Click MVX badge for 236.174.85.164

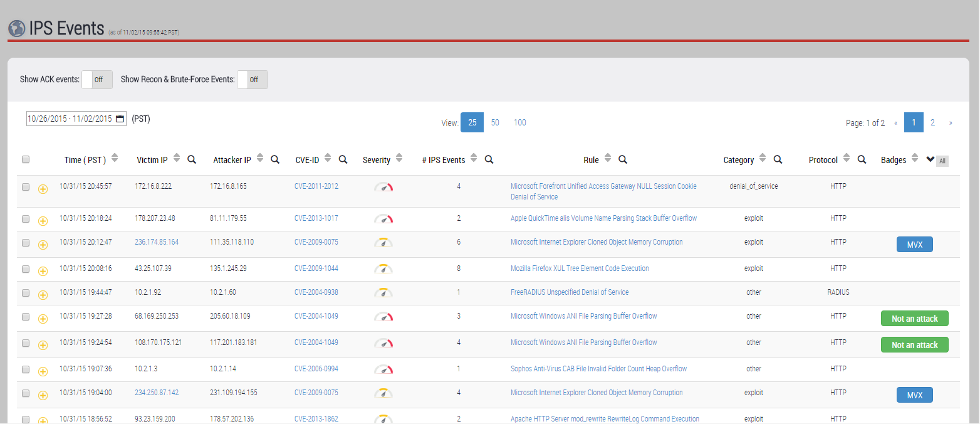click(x=915, y=245)
